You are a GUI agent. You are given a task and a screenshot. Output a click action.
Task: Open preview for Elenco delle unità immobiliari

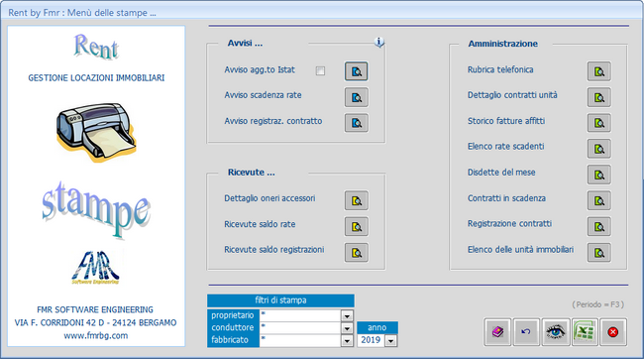(598, 253)
